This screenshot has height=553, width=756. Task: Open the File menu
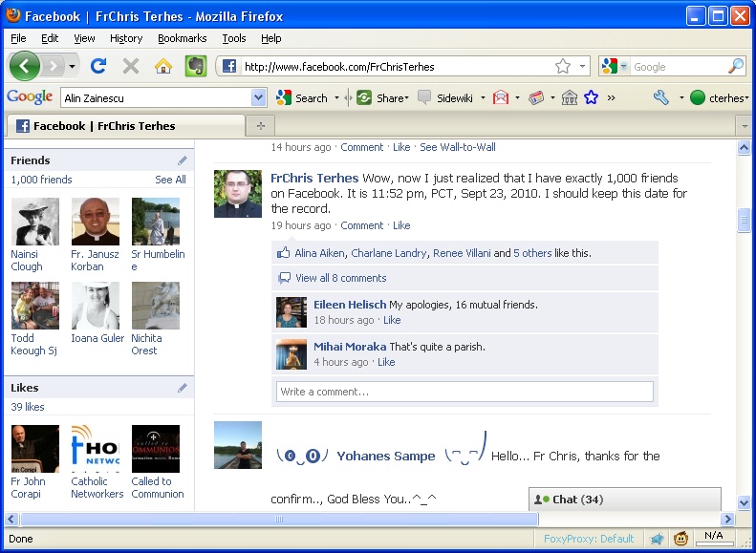(18, 38)
